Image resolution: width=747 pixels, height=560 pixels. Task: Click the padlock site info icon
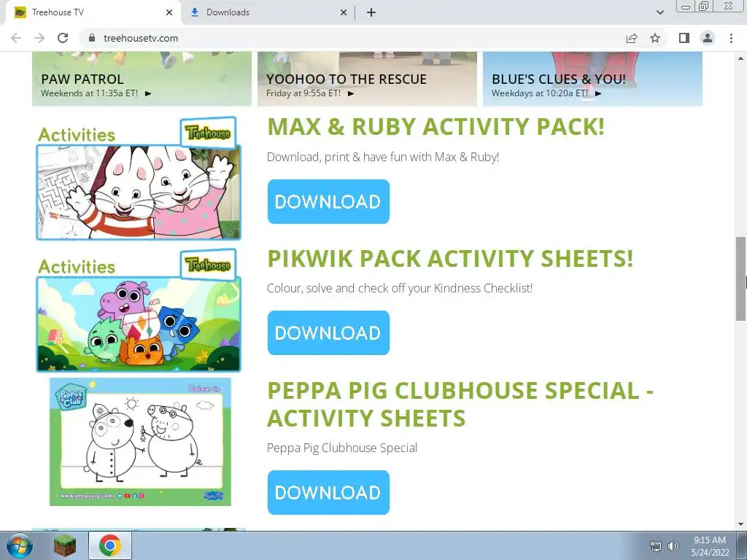[x=92, y=38]
